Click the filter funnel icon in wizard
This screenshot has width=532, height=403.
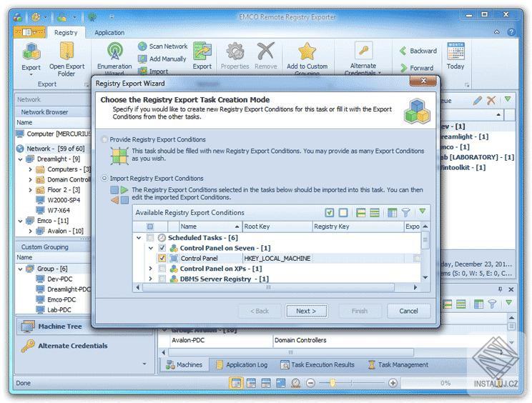click(405, 212)
